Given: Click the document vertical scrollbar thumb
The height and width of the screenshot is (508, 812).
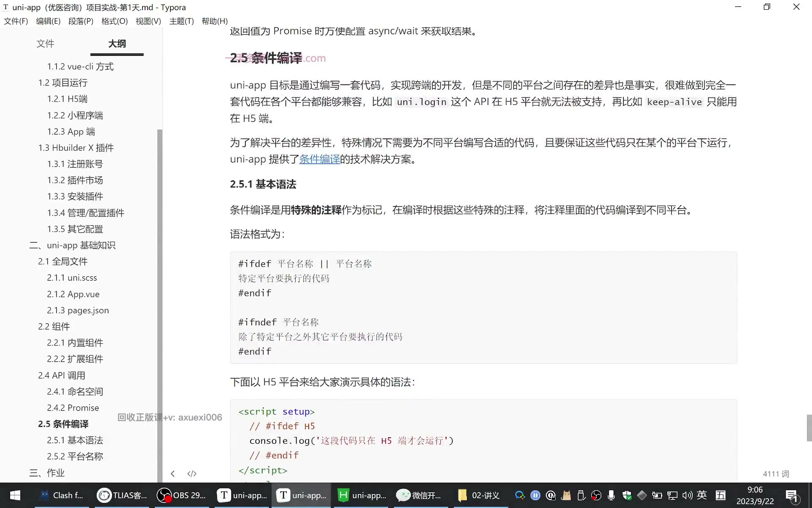Looking at the screenshot, I should click(x=809, y=428).
